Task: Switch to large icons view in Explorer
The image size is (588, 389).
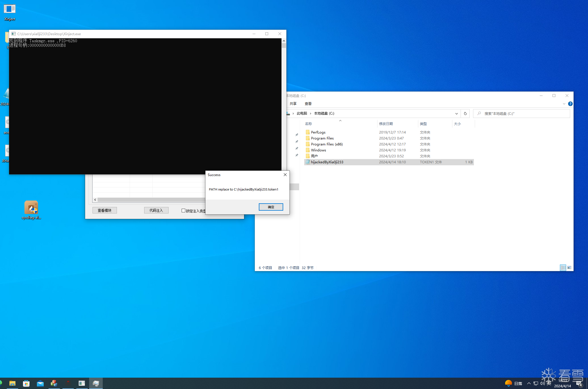Action: 569,268
